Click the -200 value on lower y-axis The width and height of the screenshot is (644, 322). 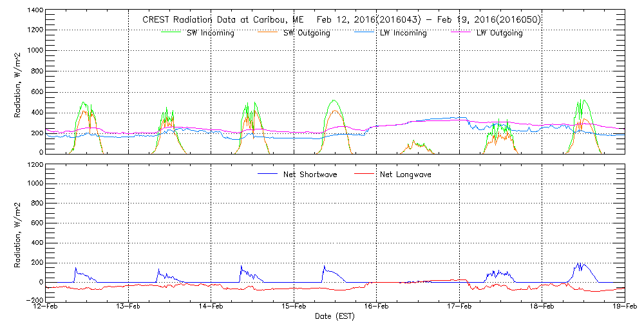[x=33, y=300]
